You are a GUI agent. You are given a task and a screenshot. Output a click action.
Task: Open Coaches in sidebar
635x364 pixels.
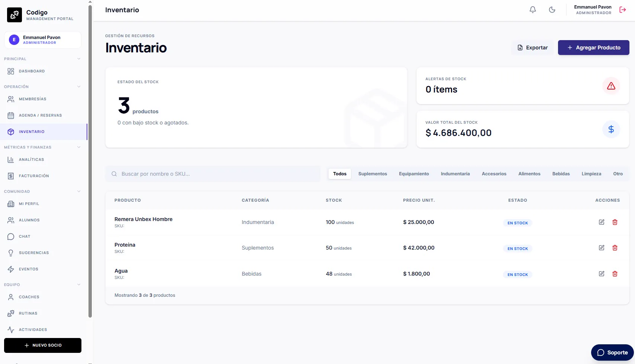(43, 297)
